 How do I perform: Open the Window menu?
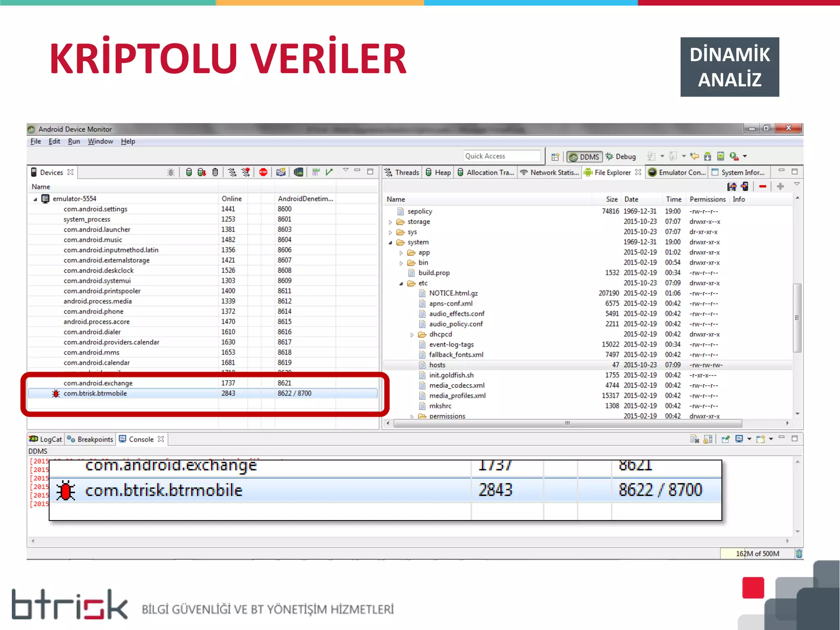click(100, 142)
